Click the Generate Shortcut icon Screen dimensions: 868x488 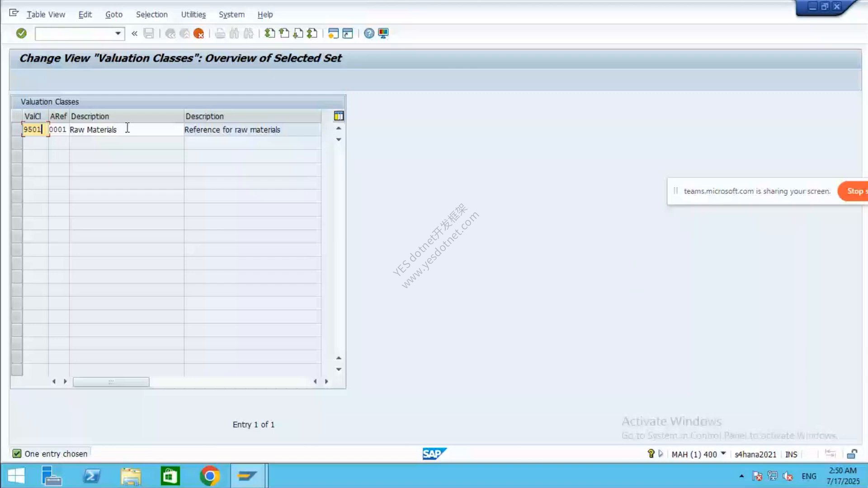click(x=348, y=33)
